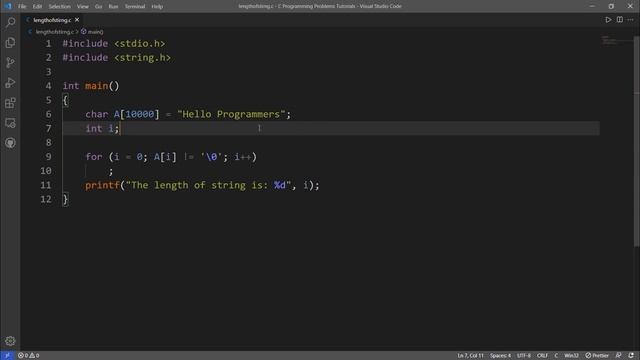The height and width of the screenshot is (360, 640).
Task: Click the array size 10000
Action: (x=140, y=114)
